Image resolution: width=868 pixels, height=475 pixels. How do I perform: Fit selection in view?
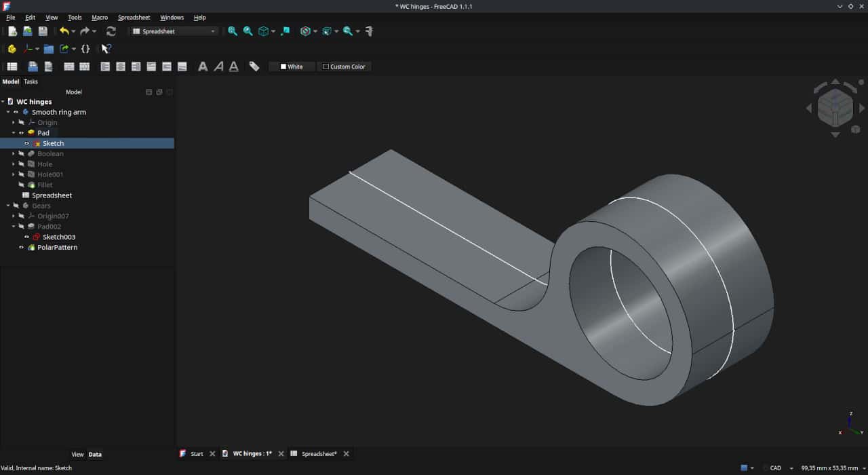(x=248, y=31)
